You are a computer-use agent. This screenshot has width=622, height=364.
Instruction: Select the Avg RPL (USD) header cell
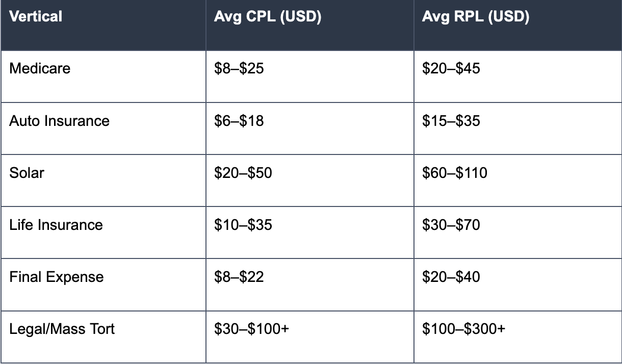coord(518,25)
